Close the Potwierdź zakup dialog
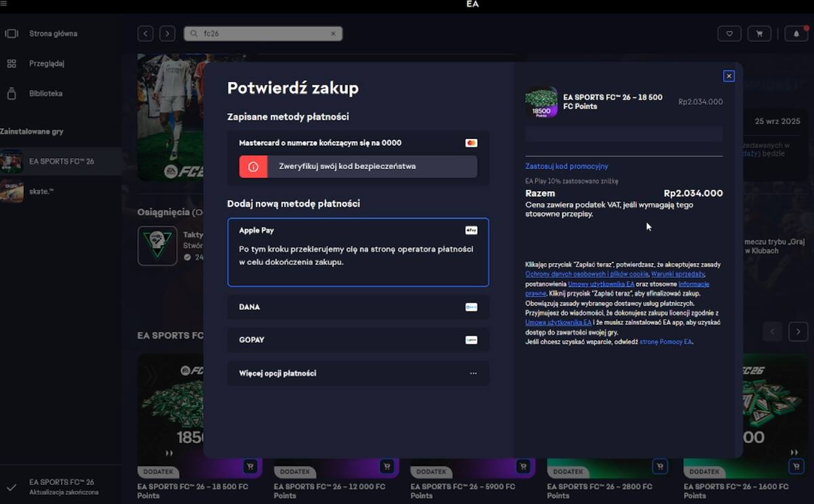The height and width of the screenshot is (504, 814). [729, 76]
